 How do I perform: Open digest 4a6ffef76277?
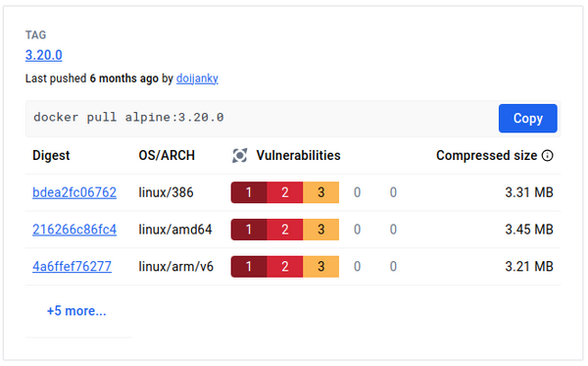click(x=72, y=267)
